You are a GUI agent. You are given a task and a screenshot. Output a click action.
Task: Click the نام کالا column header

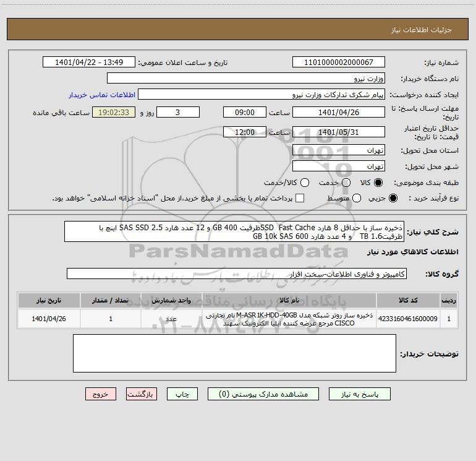(x=289, y=300)
